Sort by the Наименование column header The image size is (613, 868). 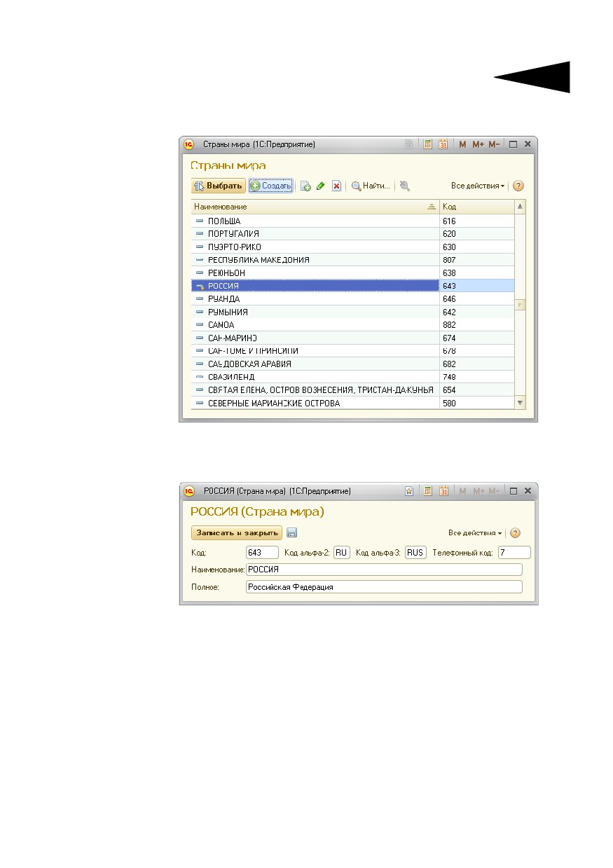(315, 207)
